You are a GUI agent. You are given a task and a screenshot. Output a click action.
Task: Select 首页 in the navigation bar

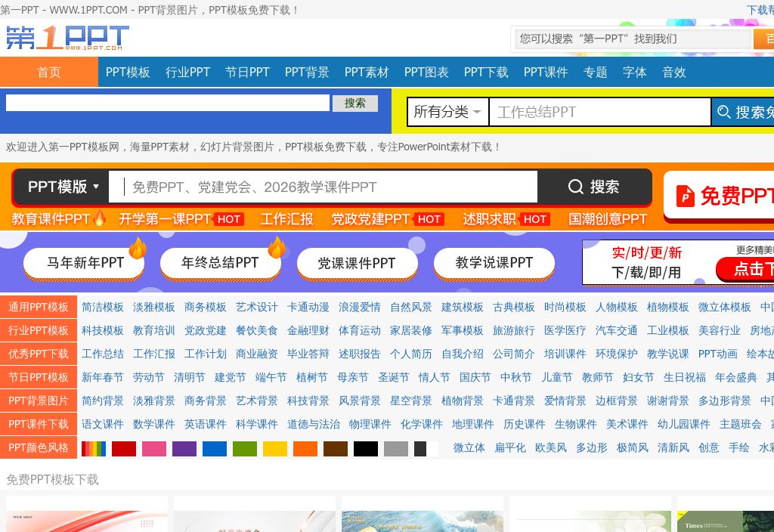(x=48, y=72)
